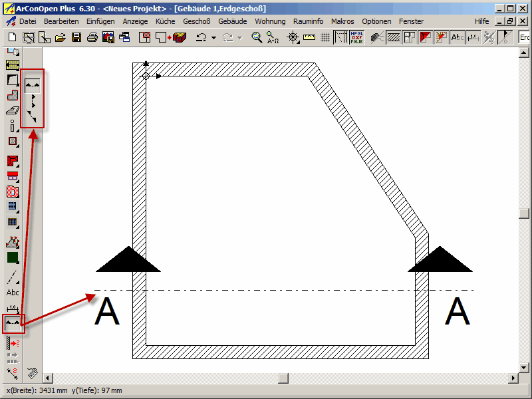
Task: Open the Geschoß menu
Action: [x=197, y=21]
